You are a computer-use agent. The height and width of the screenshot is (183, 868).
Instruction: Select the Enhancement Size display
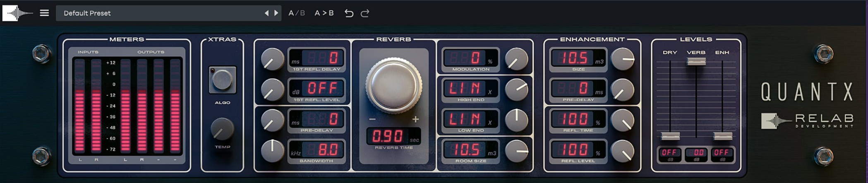pyautogui.click(x=578, y=58)
